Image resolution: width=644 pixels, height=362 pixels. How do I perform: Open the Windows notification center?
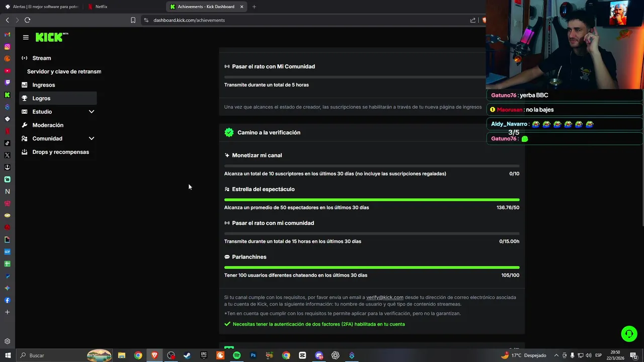tap(633, 355)
